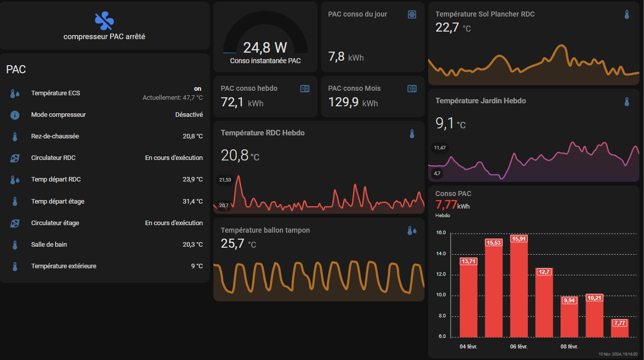
Task: Click the 22,7 °C floor temperature value
Action: point(453,28)
